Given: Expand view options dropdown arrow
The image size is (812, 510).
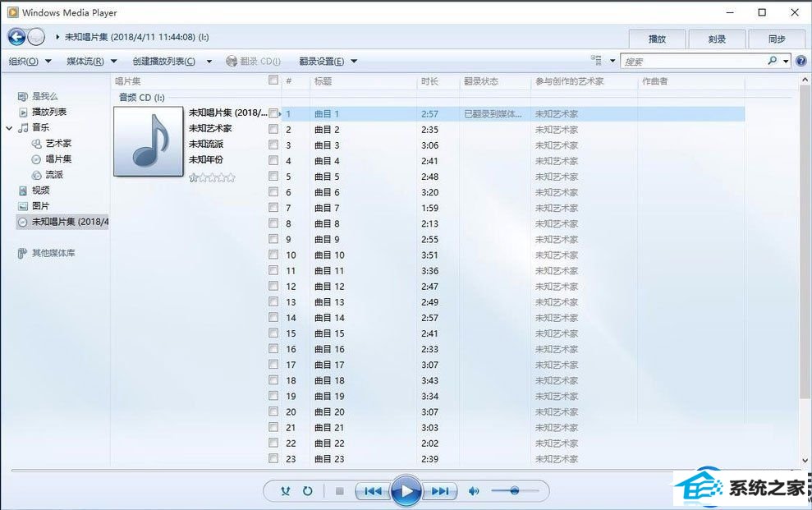Looking at the screenshot, I should click(x=612, y=61).
